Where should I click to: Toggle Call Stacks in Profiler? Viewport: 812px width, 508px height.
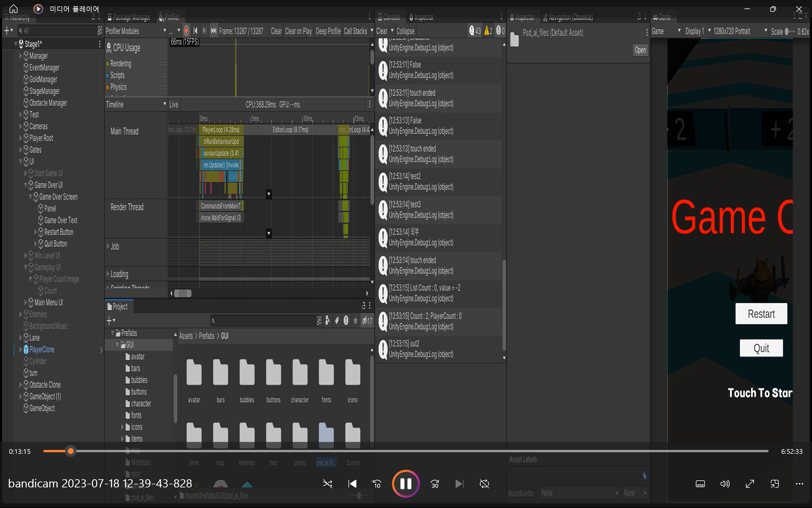[356, 31]
